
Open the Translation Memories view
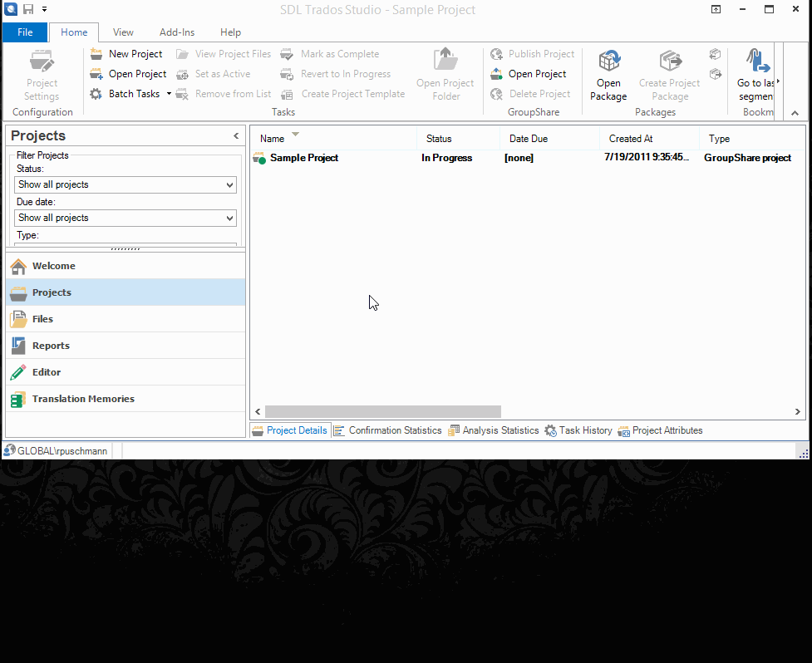point(125,399)
